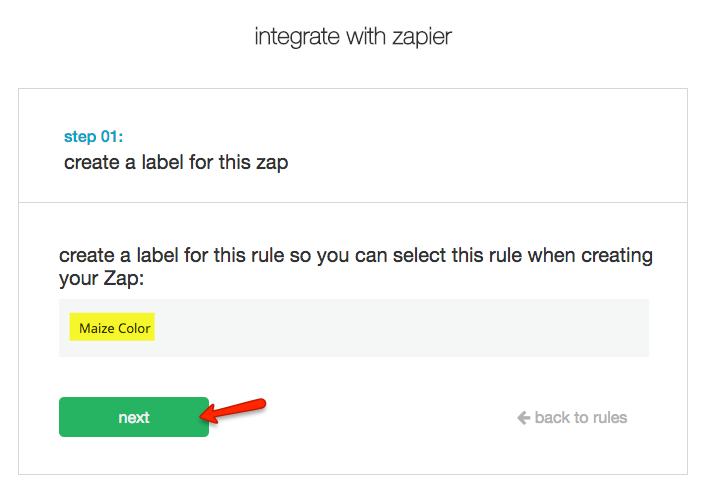Click the highlighted Maize Color text

[x=114, y=328]
